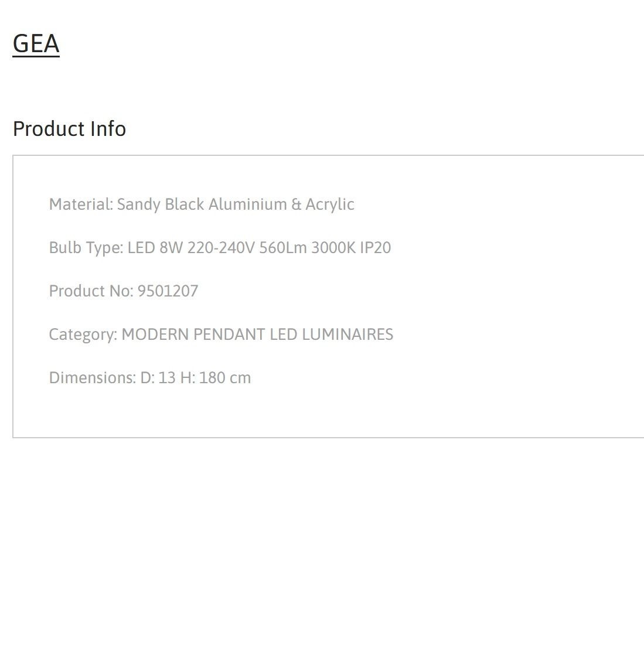Click the product number 9501207

pos(168,291)
